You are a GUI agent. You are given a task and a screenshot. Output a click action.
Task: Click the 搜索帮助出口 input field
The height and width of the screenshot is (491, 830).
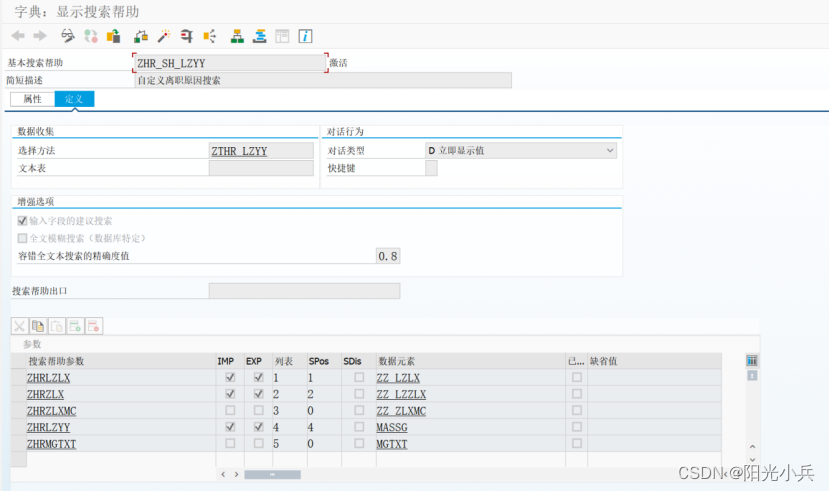304,291
